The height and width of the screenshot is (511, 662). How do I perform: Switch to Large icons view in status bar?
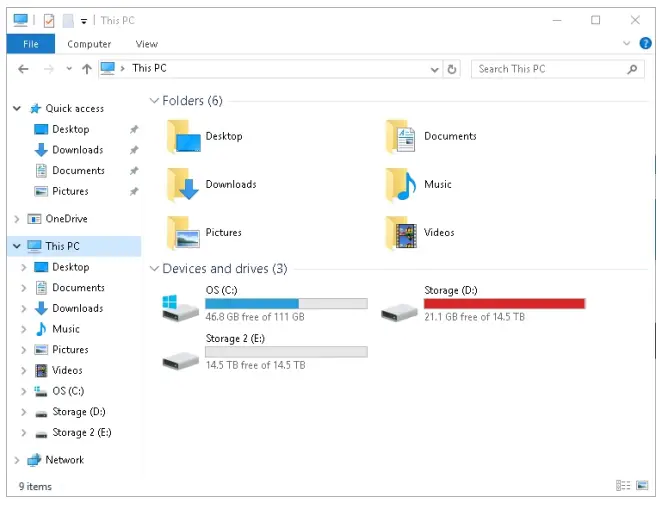(x=642, y=486)
